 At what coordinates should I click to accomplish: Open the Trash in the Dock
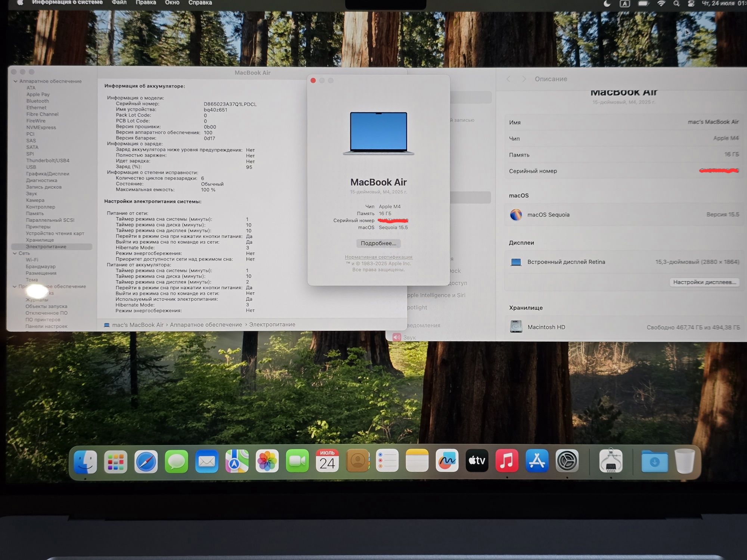(x=685, y=461)
